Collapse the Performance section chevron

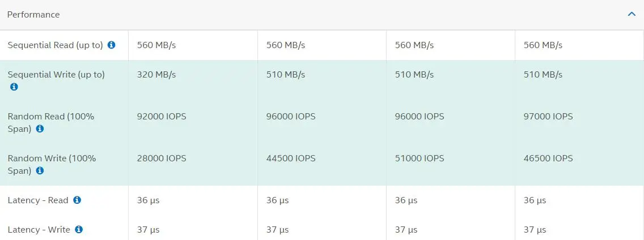pyautogui.click(x=632, y=14)
